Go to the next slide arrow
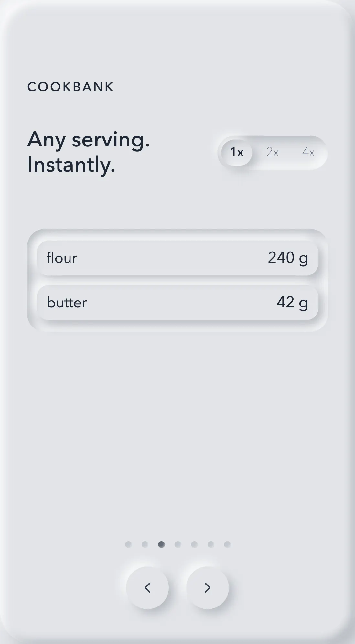This screenshot has height=644, width=355. [x=207, y=587]
